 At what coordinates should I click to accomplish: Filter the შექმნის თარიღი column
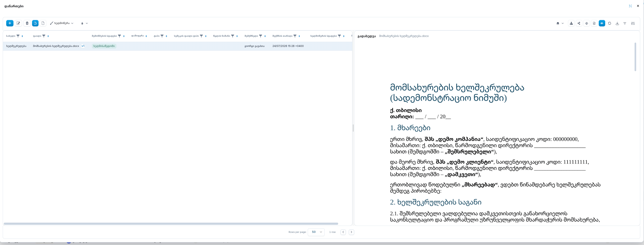pyautogui.click(x=295, y=36)
